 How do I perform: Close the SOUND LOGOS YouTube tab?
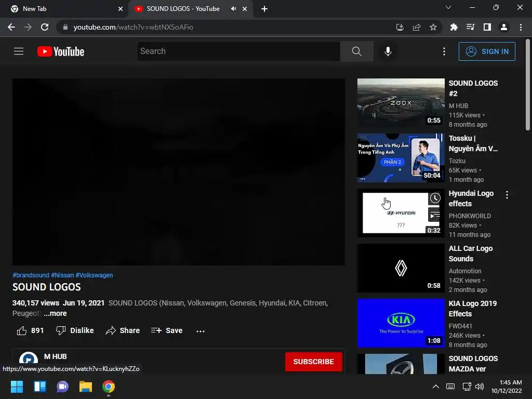pyautogui.click(x=245, y=9)
